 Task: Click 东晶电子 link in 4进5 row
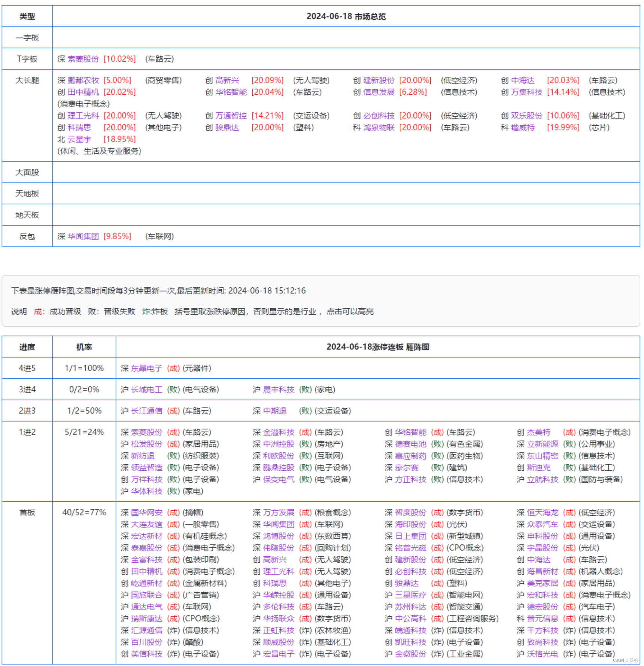click(147, 368)
